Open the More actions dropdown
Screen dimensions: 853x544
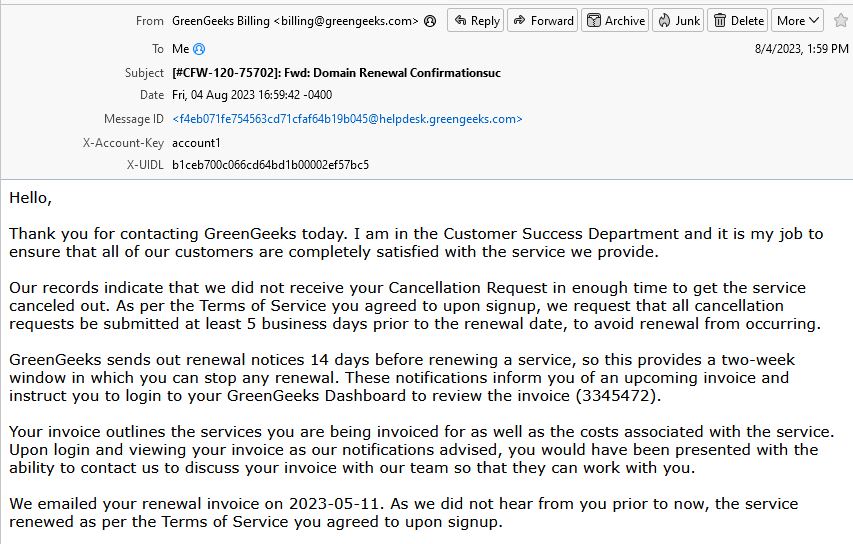click(x=797, y=21)
